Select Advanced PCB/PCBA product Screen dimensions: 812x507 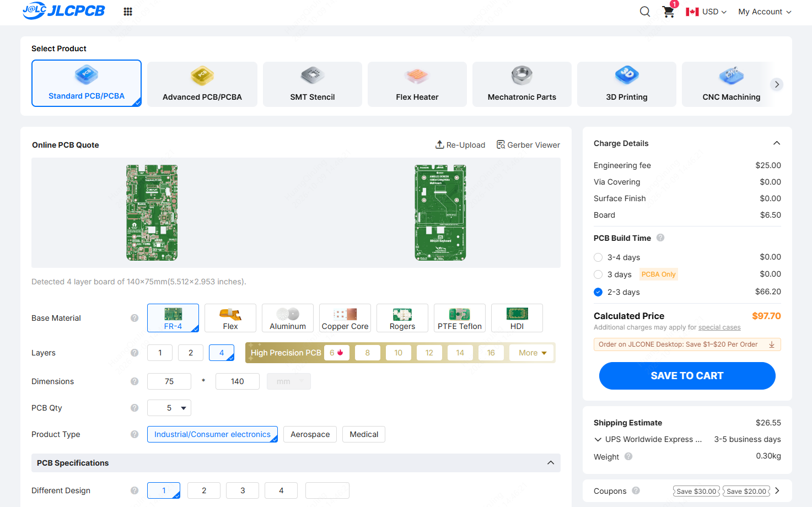pos(202,84)
